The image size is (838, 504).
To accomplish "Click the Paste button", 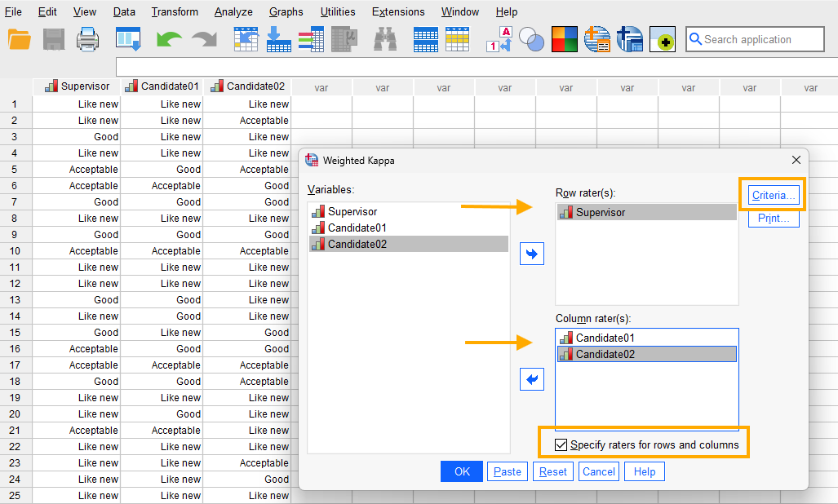I will click(507, 471).
